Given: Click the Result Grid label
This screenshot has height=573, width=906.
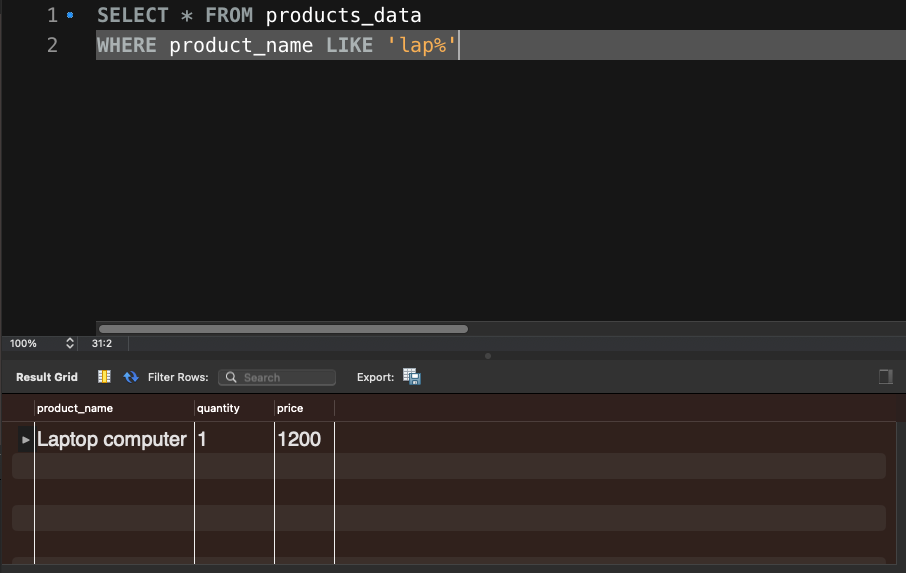Looking at the screenshot, I should [x=47, y=377].
